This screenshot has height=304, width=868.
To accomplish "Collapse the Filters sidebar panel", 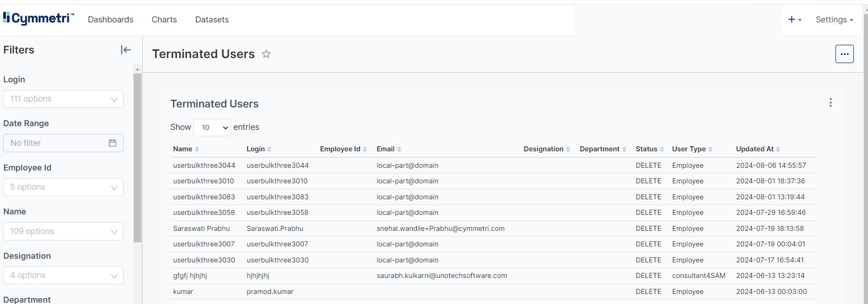I will click(x=126, y=50).
